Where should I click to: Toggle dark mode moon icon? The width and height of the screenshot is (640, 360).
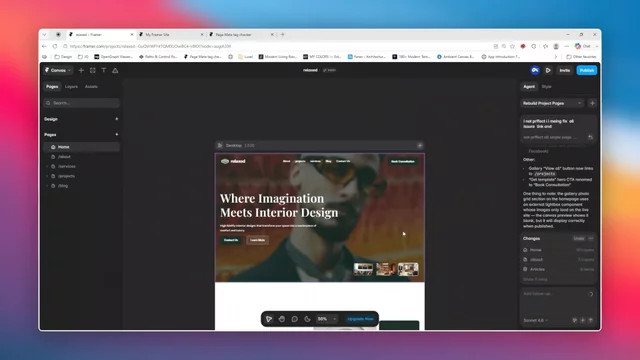pyautogui.click(x=307, y=319)
